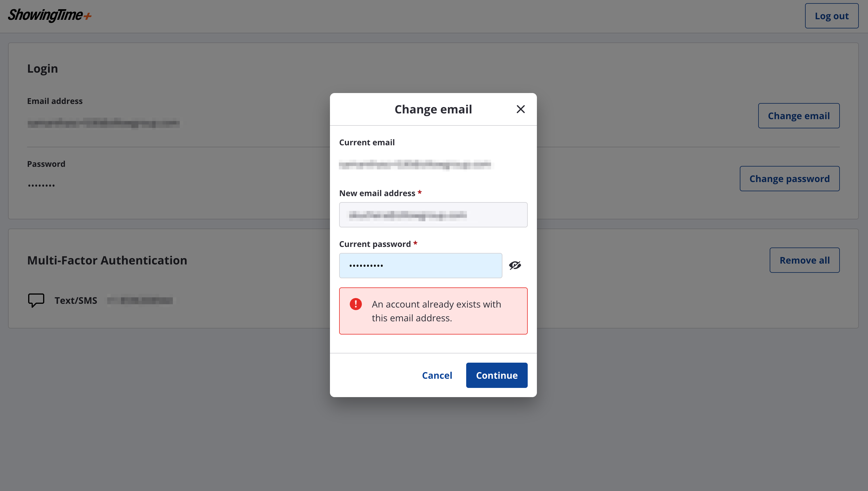868x491 pixels.
Task: Remove all multi-factor authentication methods
Action: (x=804, y=260)
